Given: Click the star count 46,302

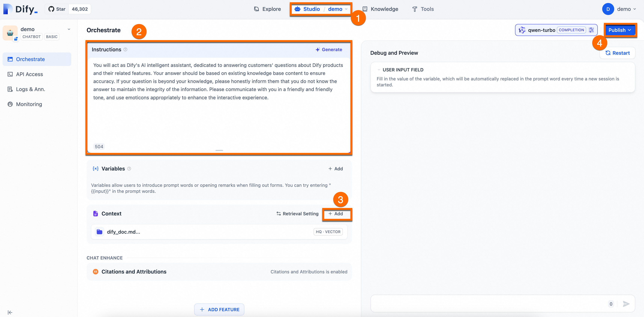Looking at the screenshot, I should 80,9.
